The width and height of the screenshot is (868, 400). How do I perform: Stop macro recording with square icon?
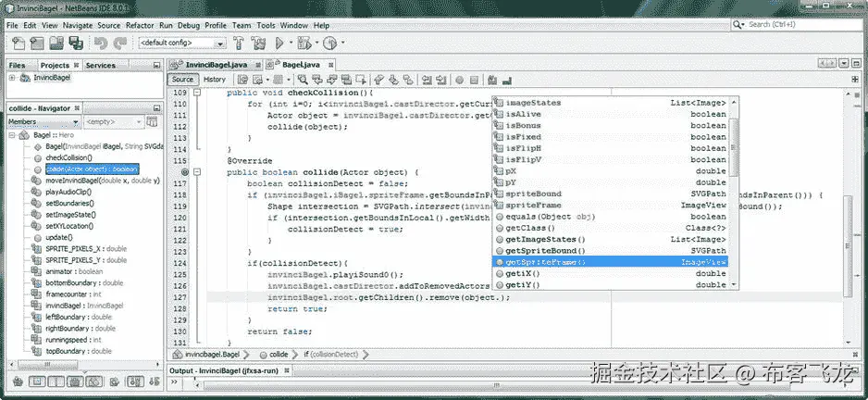tap(474, 80)
